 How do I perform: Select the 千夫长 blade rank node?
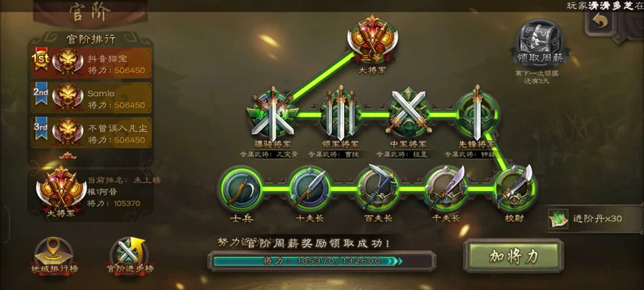coord(447,188)
